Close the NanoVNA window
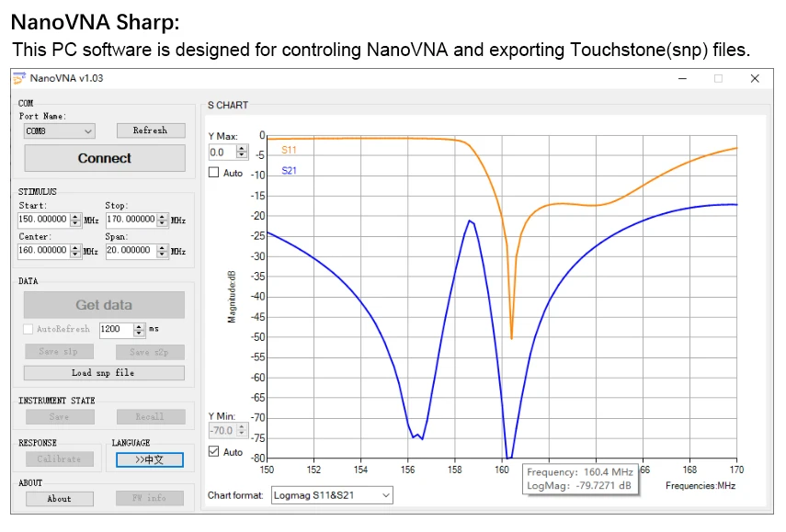Screen dimensions: 786x532 point(755,79)
